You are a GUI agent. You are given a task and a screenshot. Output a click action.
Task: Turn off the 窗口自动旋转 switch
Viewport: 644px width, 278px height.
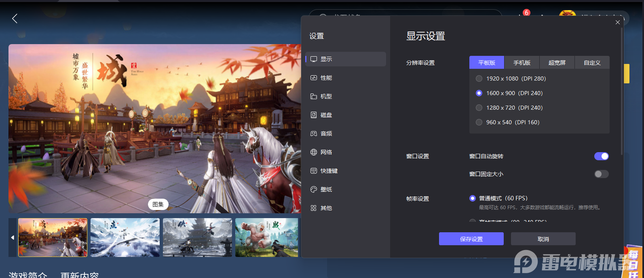602,156
